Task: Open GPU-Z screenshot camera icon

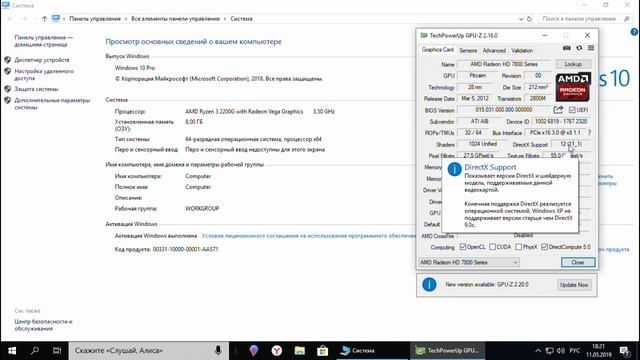Action: (567, 48)
